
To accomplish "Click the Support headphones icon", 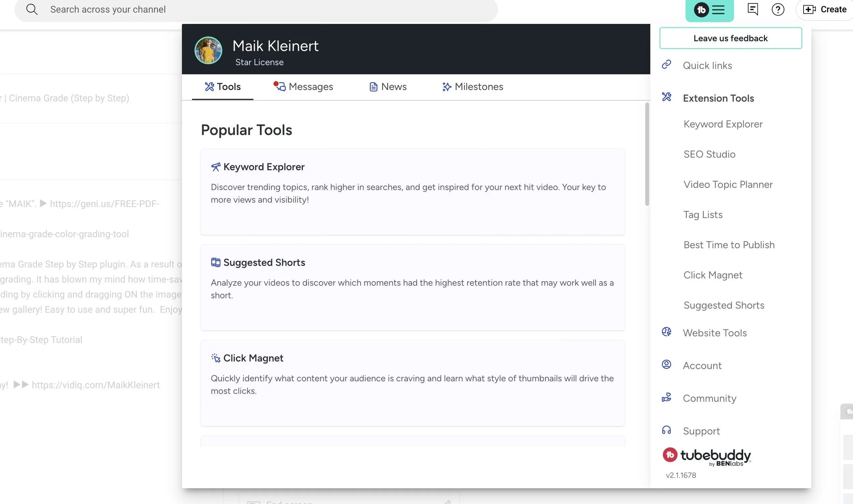I will click(x=666, y=430).
